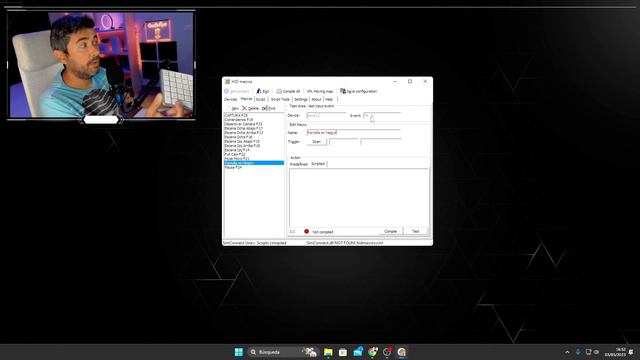
Task: Maximize the HID macros window
Action: point(410,82)
